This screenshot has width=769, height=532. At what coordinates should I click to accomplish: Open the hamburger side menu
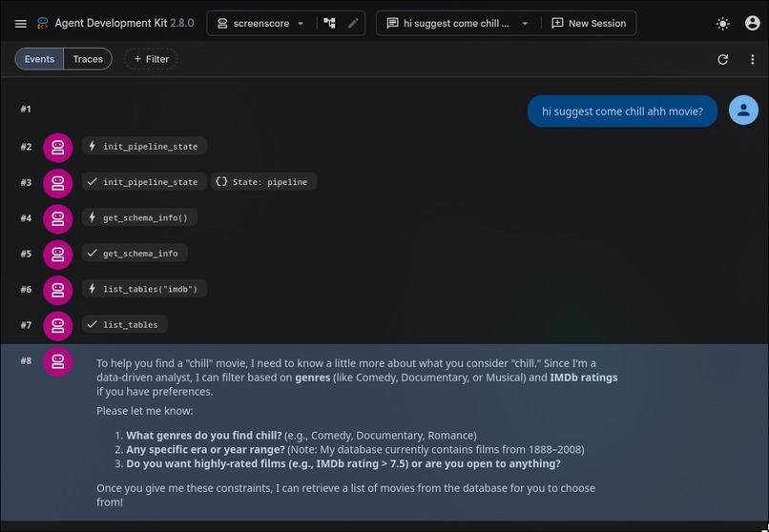tap(21, 24)
